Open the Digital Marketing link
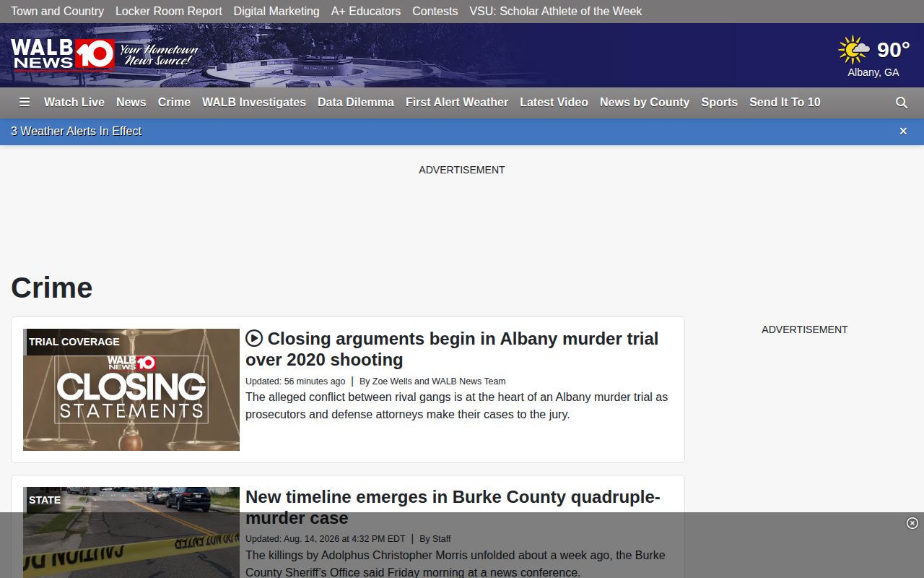The width and height of the screenshot is (924, 578). [276, 12]
